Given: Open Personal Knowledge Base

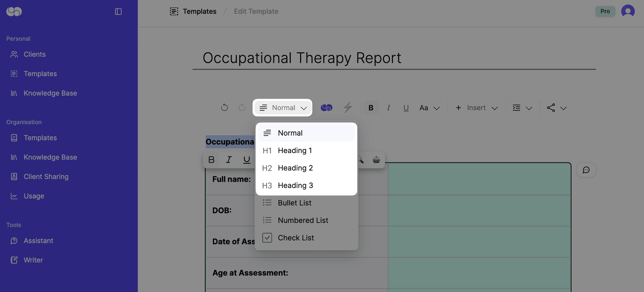Looking at the screenshot, I should click(x=50, y=93).
